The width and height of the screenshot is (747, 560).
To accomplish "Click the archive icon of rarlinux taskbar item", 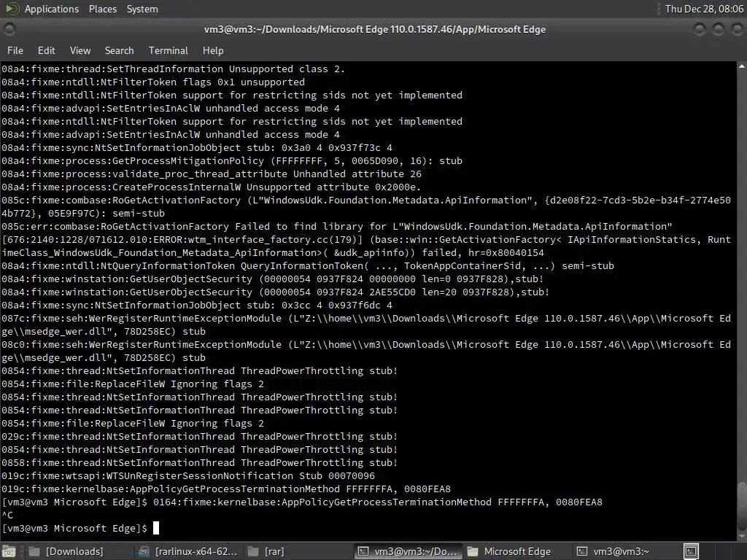I will click(144, 551).
